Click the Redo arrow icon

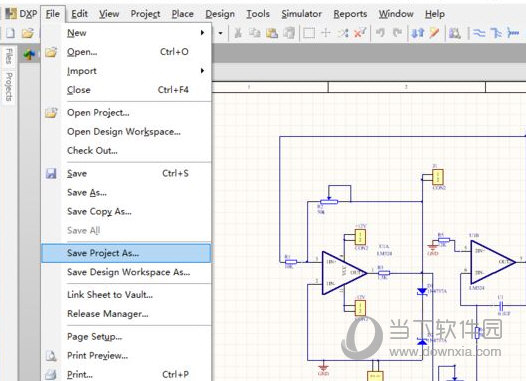pyautogui.click(x=397, y=33)
